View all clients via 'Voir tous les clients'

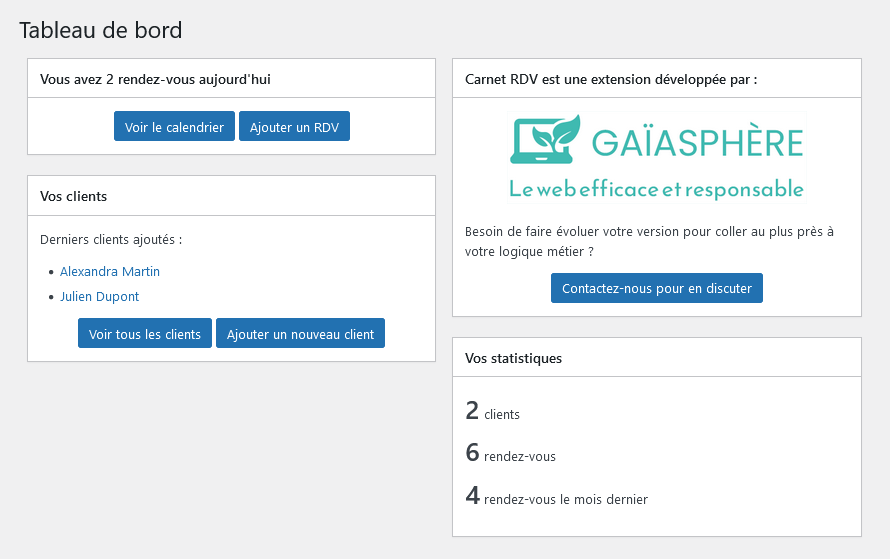pos(145,334)
